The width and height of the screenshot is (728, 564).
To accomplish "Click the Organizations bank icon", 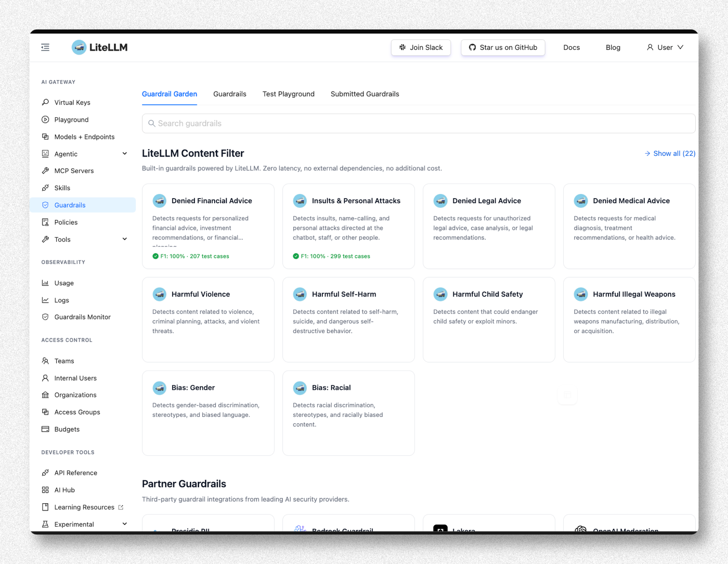I will (45, 395).
